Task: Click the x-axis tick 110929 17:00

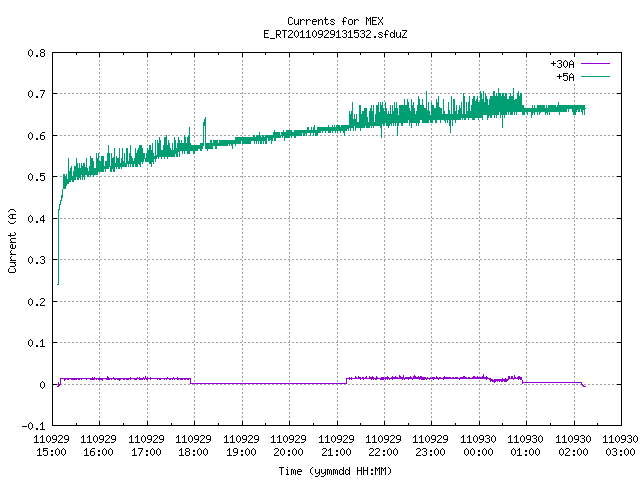Action: [146, 446]
